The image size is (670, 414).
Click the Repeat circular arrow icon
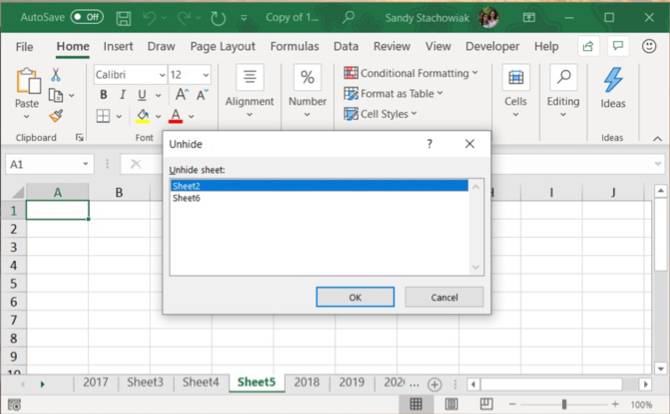coord(218,18)
